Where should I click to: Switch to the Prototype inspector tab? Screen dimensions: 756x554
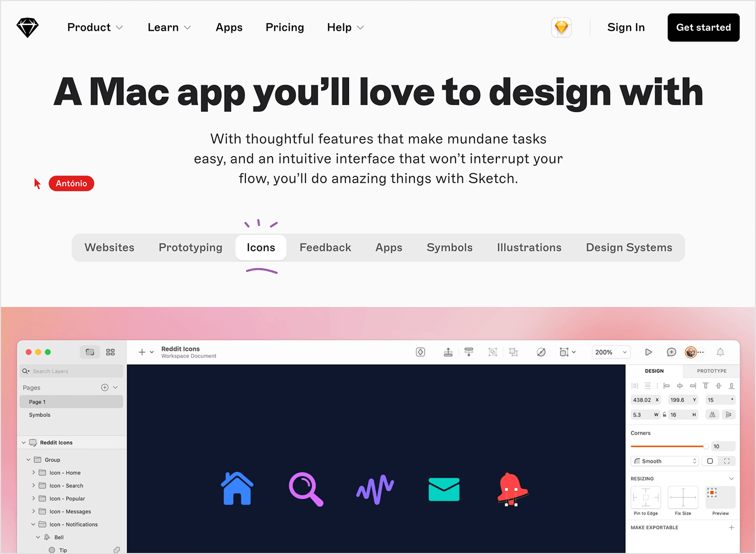[711, 371]
